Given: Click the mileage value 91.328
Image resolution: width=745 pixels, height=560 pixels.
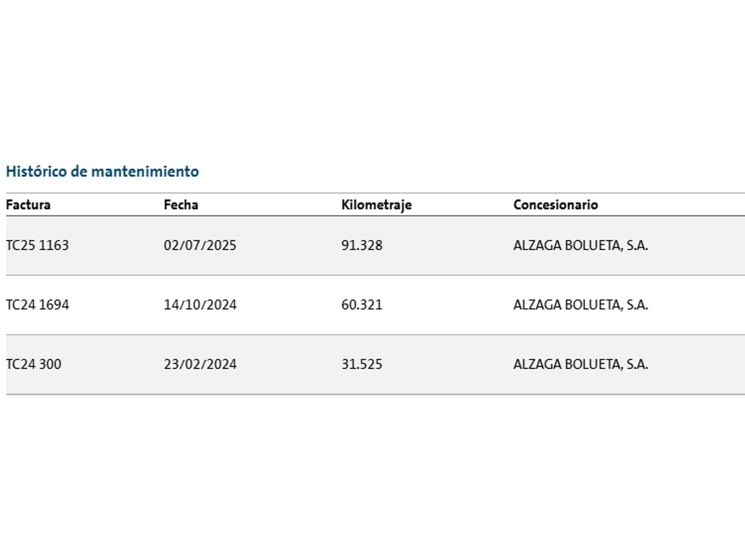Looking at the screenshot, I should tap(361, 246).
